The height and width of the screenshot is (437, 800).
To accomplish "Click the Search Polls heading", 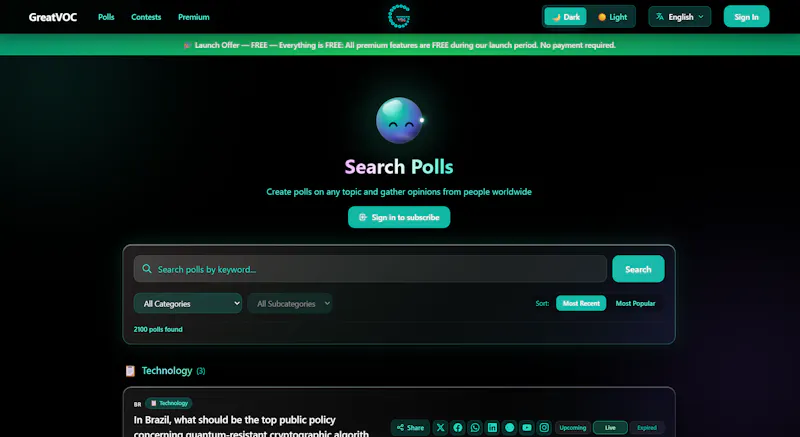I will click(399, 167).
